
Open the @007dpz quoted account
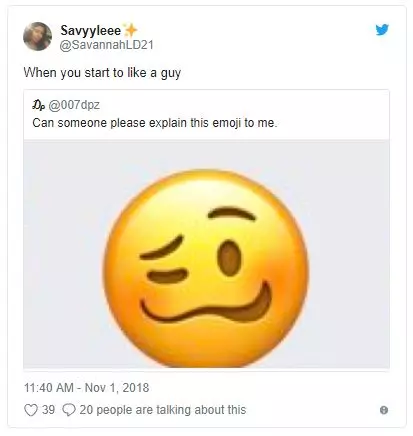click(x=74, y=105)
